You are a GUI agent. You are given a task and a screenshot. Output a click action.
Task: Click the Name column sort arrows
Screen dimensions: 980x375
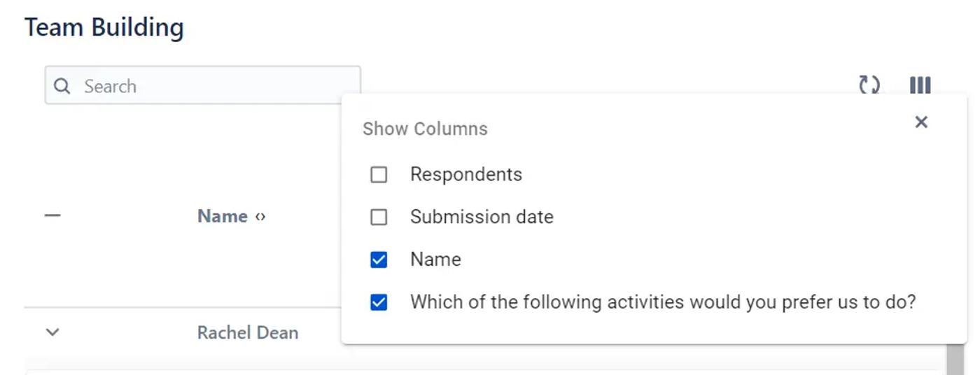(x=260, y=217)
